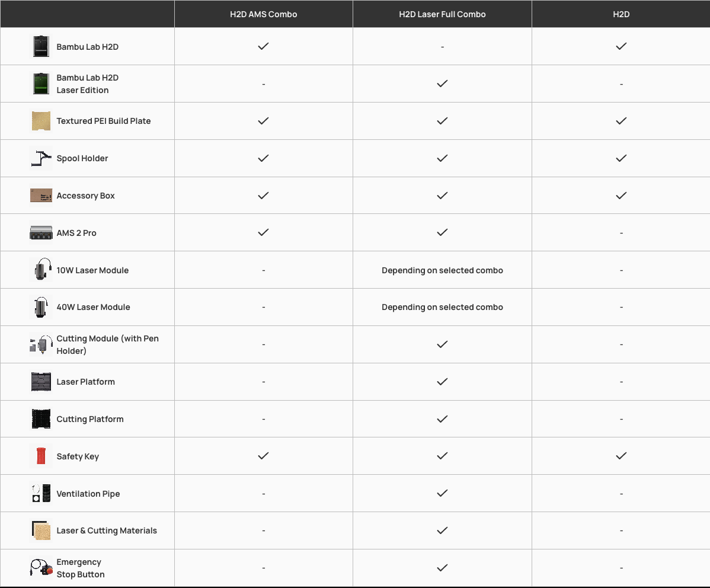
Task: Click the 40W Laser Module 'Depending on selected combo' text
Action: point(442,307)
